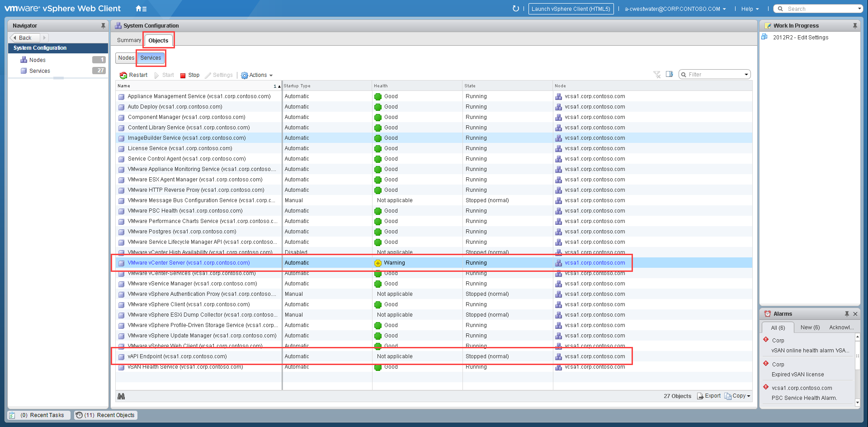Select VMware vSphere Update Manager row
Viewport: 868px width, 427px height.
[434, 336]
